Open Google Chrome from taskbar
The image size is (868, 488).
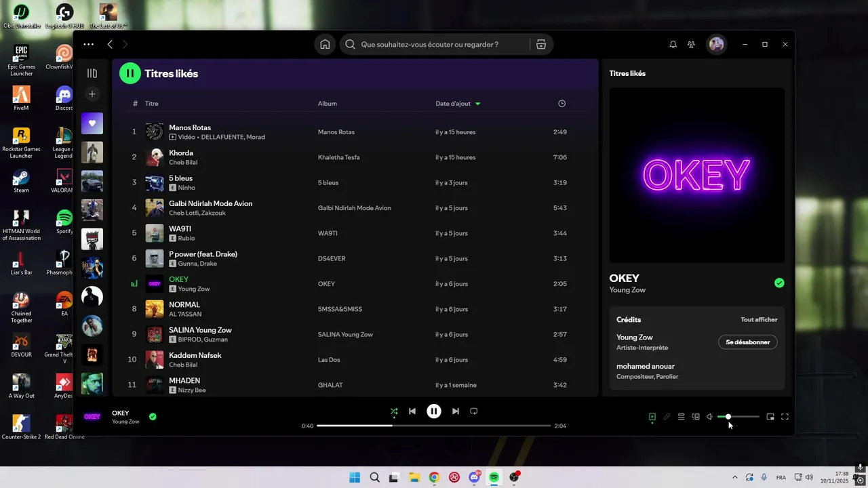tap(434, 477)
